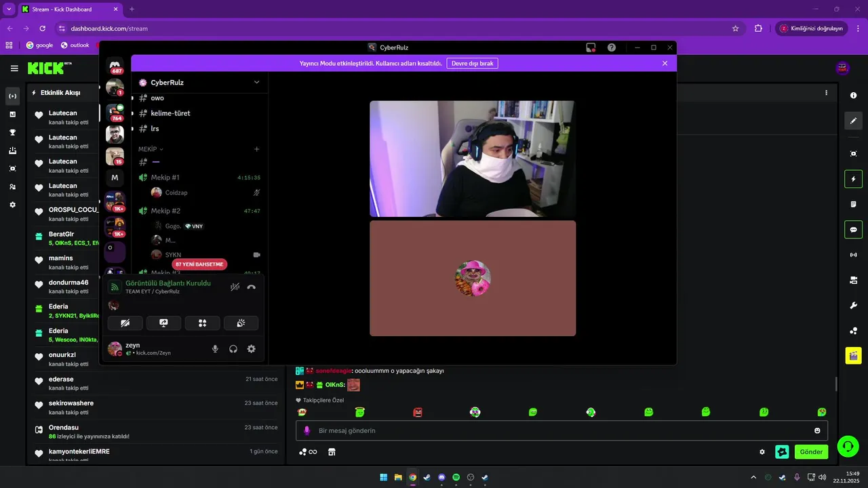Dismiss purple Streamer Mode banner

[x=665, y=63]
